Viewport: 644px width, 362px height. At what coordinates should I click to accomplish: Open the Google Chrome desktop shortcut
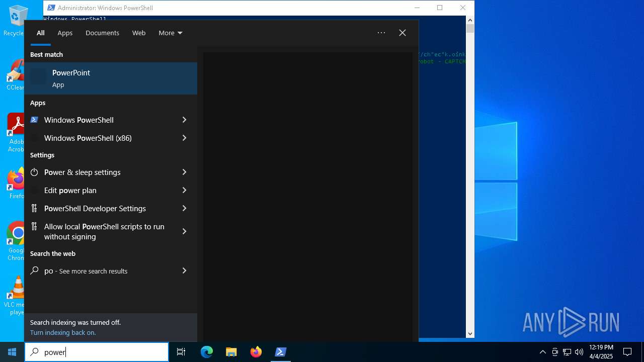click(x=16, y=241)
